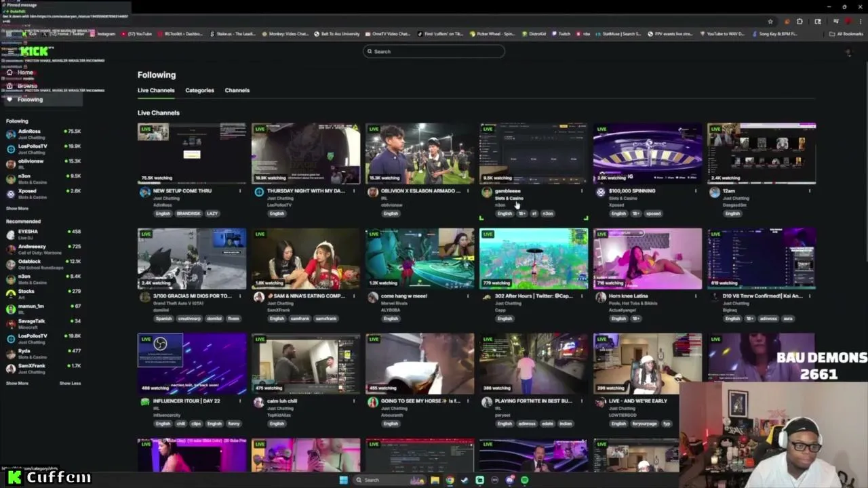Open the DistroKid bookmark

click(532, 34)
